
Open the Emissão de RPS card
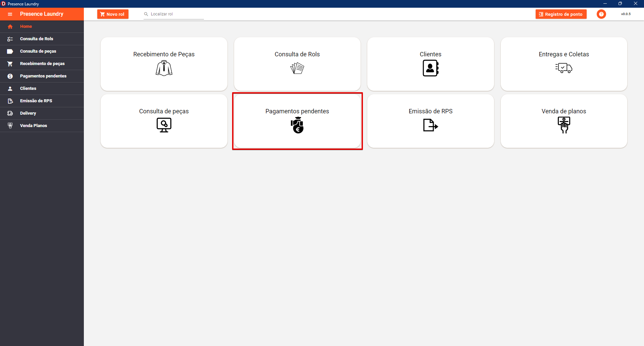click(x=431, y=121)
